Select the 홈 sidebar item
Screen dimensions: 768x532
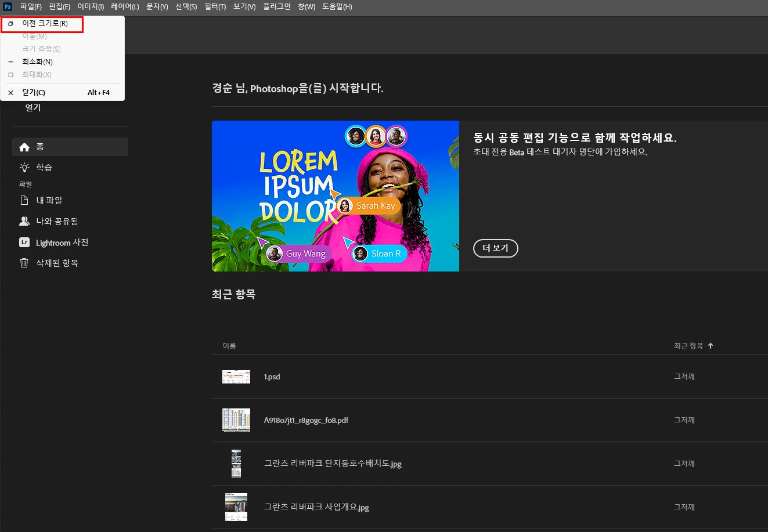coord(70,147)
